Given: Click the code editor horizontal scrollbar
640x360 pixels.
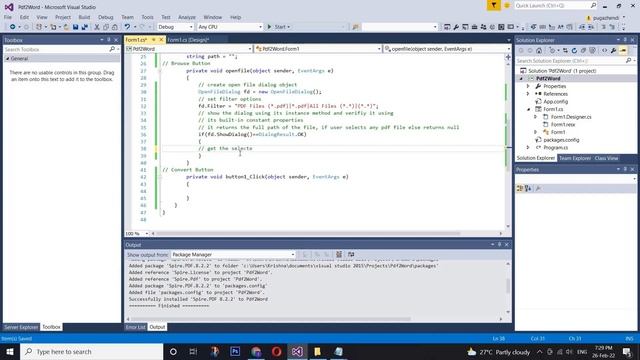Looking at the screenshot, I should 309,233.
